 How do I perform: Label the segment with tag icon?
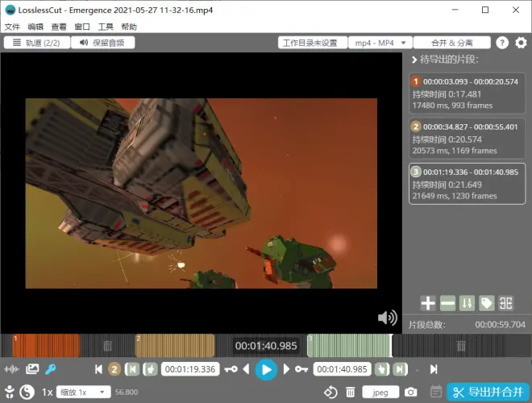click(487, 303)
